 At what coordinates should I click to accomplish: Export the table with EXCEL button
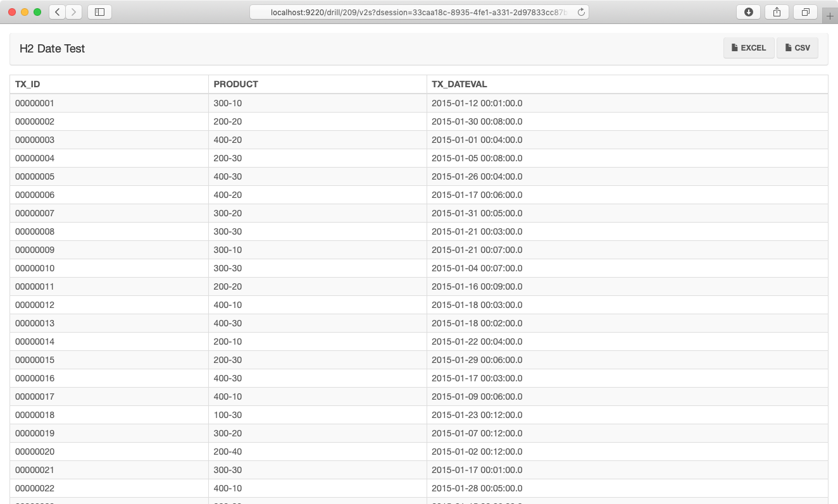tap(749, 48)
